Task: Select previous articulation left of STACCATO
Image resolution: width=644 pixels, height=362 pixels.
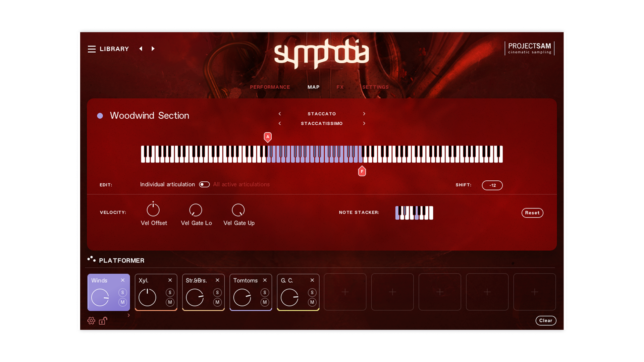Action: click(280, 114)
